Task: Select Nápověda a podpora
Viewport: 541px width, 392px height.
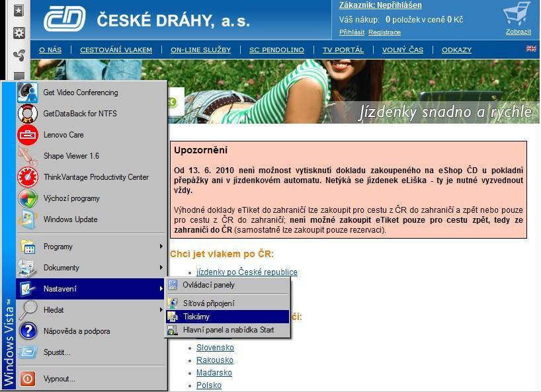Action: pos(91,331)
